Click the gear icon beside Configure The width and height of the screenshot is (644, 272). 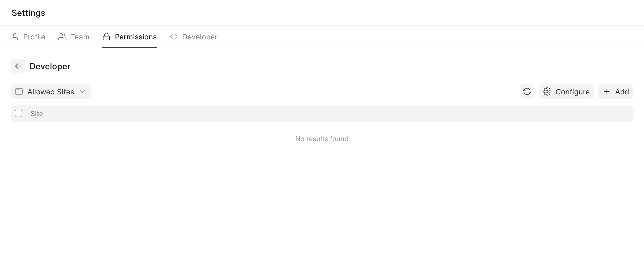[x=547, y=92]
